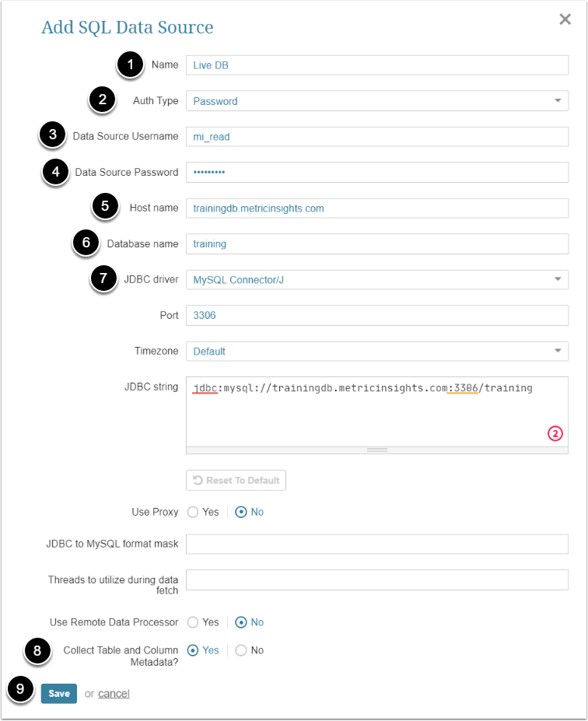
Task: Open the Timezone dropdown
Action: pos(377,352)
